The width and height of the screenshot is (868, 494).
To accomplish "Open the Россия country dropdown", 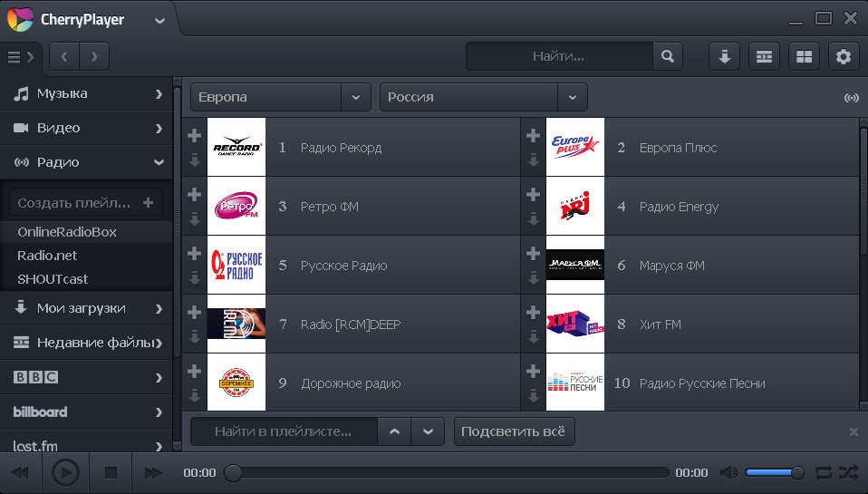I will 483,97.
